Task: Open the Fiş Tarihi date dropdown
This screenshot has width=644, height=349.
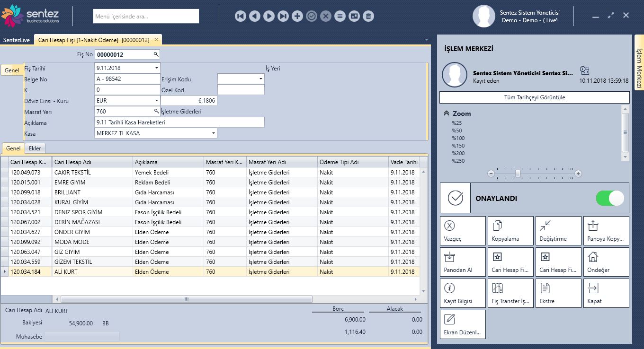Action: point(156,68)
